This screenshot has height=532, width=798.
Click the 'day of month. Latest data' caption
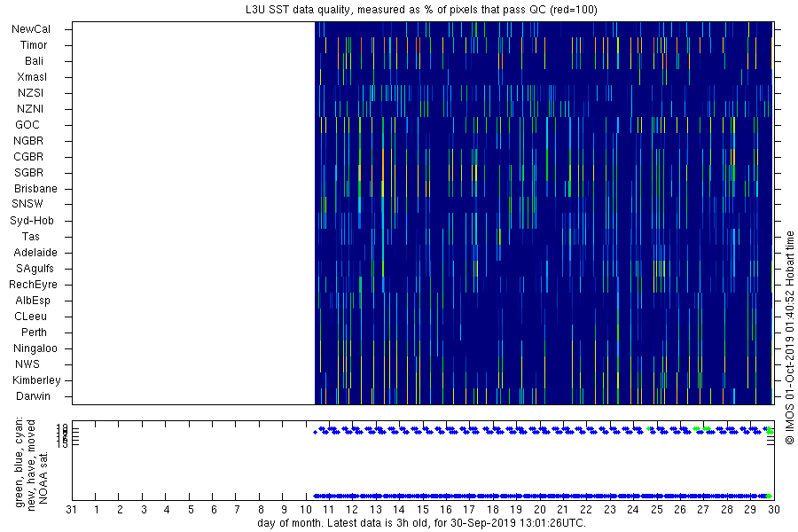click(422, 523)
